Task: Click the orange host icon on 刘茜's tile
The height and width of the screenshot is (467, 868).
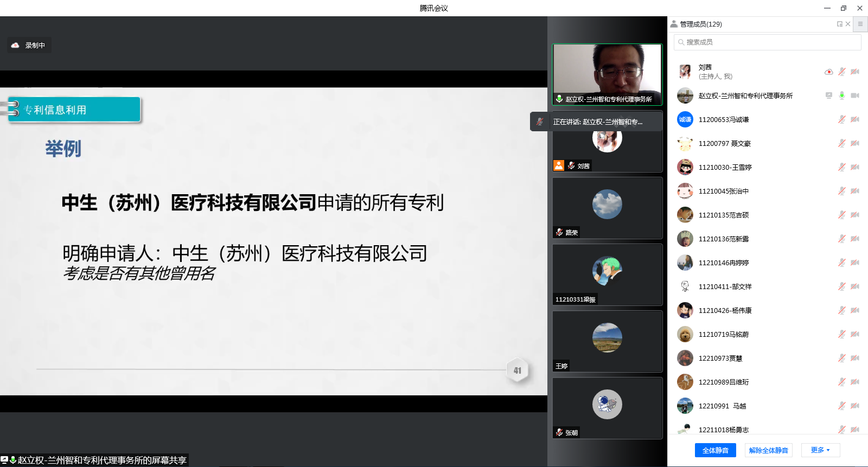Action: (x=559, y=165)
